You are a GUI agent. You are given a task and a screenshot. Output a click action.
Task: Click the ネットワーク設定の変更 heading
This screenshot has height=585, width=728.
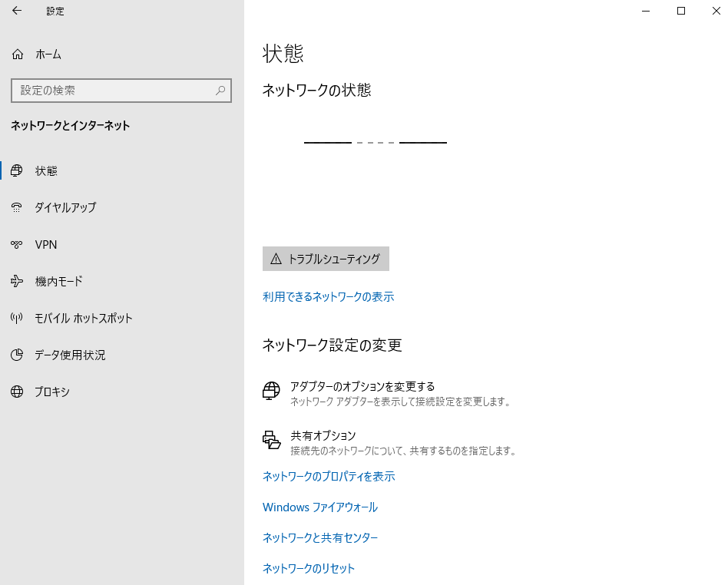[x=332, y=345]
